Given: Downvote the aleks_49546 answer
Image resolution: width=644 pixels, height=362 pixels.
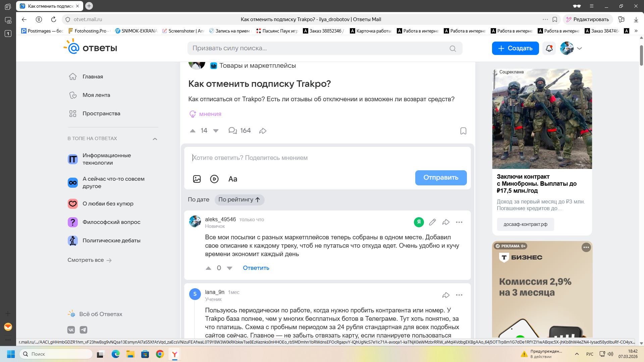Looking at the screenshot, I should 230,268.
